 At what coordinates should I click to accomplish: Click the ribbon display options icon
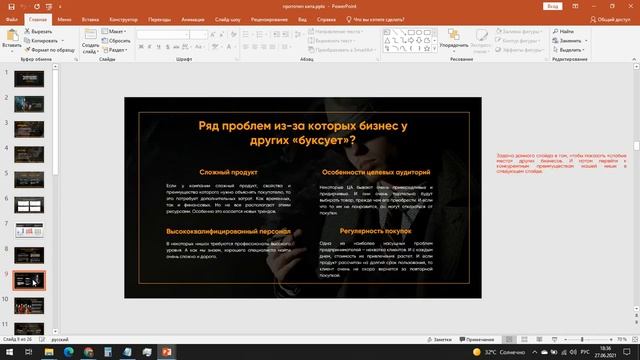point(575,7)
